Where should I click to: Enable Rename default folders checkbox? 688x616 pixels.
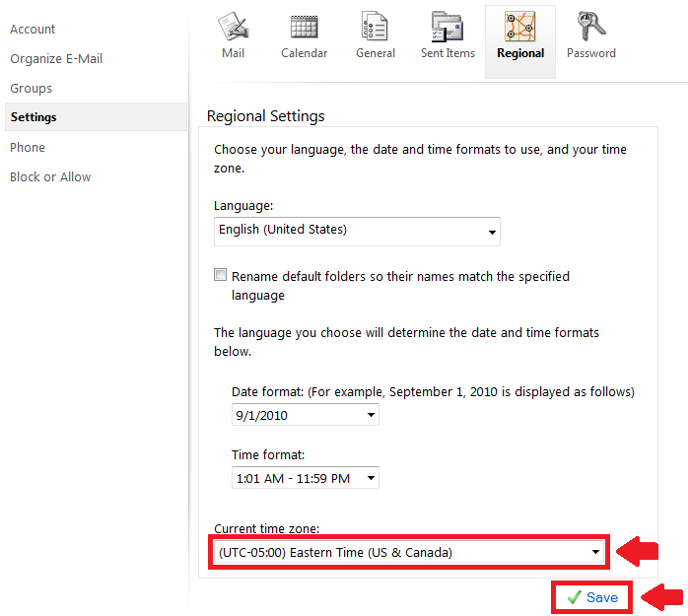pyautogui.click(x=221, y=276)
